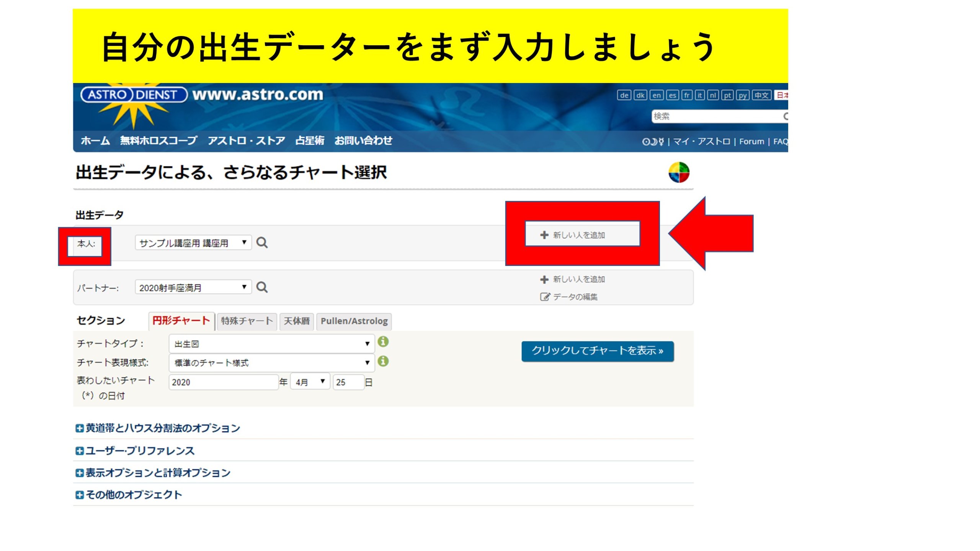Select the it language button
980x551 pixels.
click(699, 95)
